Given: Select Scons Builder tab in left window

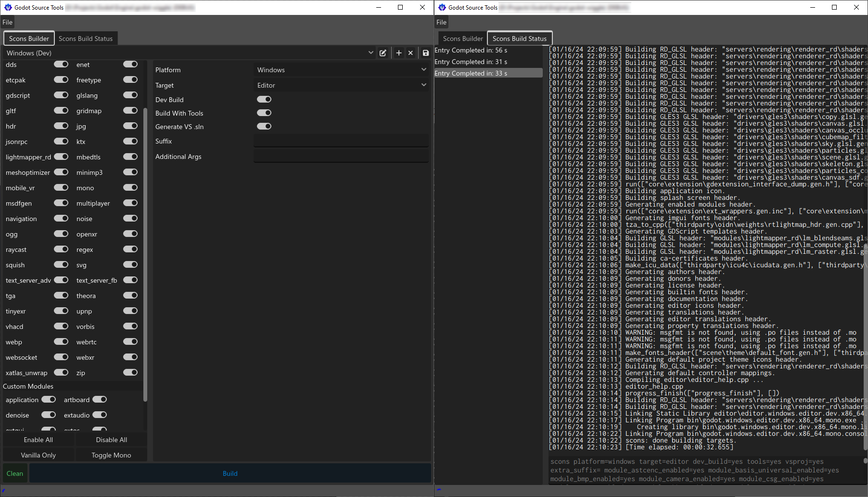Looking at the screenshot, I should pyautogui.click(x=29, y=39).
